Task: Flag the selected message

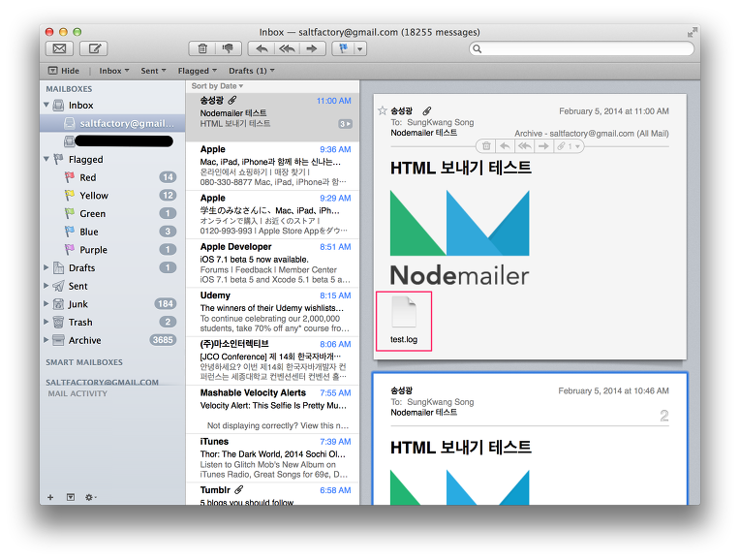Action: tap(343, 48)
